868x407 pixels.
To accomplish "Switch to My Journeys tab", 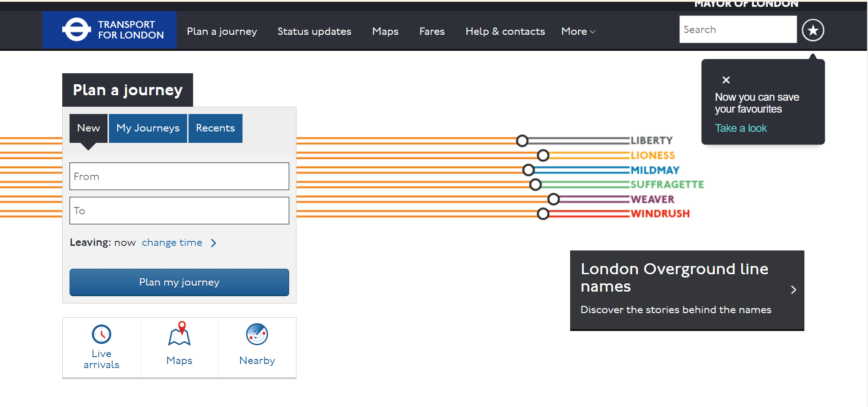I will coord(148,128).
